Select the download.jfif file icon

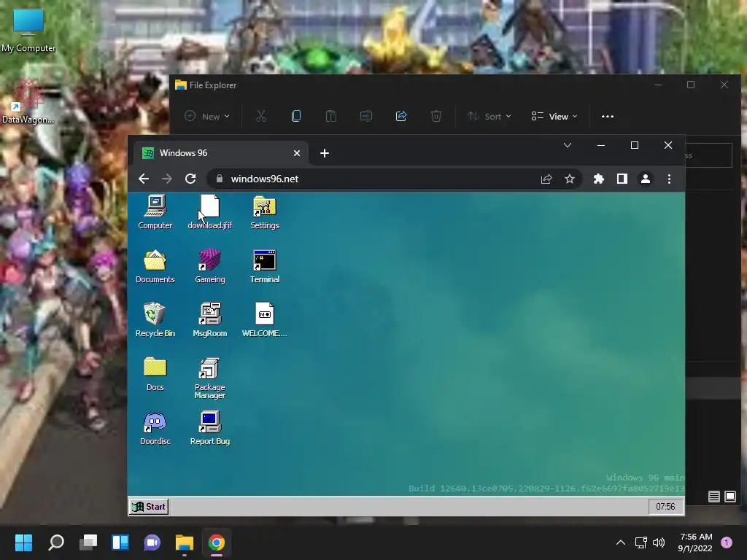(x=209, y=211)
